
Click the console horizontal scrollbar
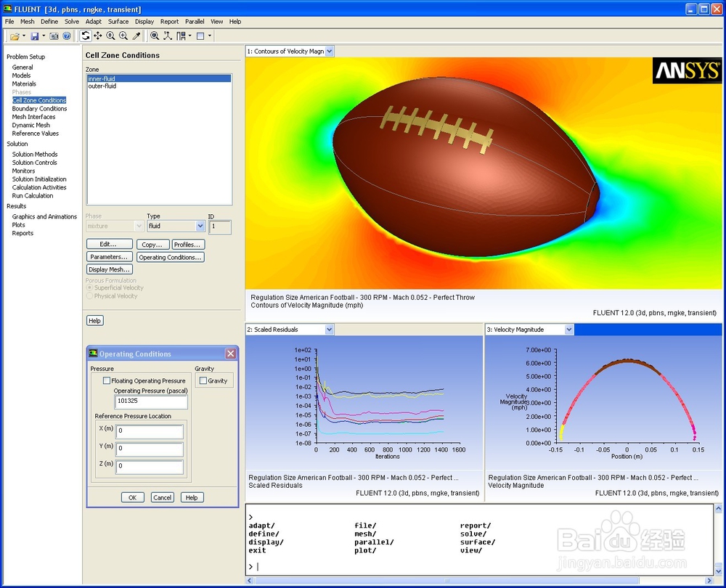tap(446, 581)
